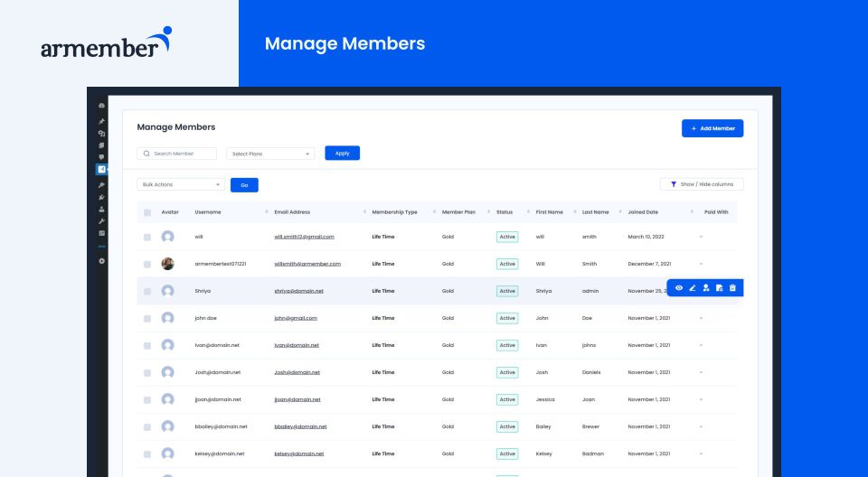The image size is (868, 477).
Task: Click the dashboard icon at top of sidebar
Action: pos(101,106)
